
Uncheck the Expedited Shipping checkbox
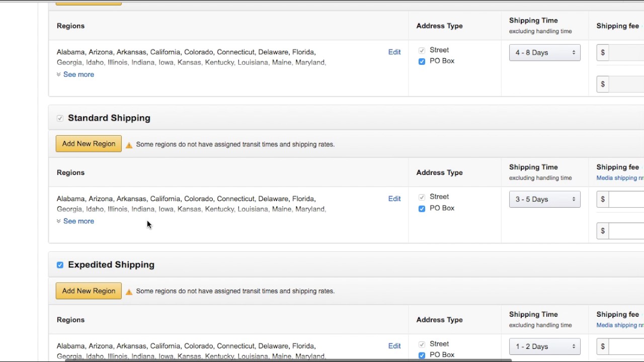(x=60, y=265)
